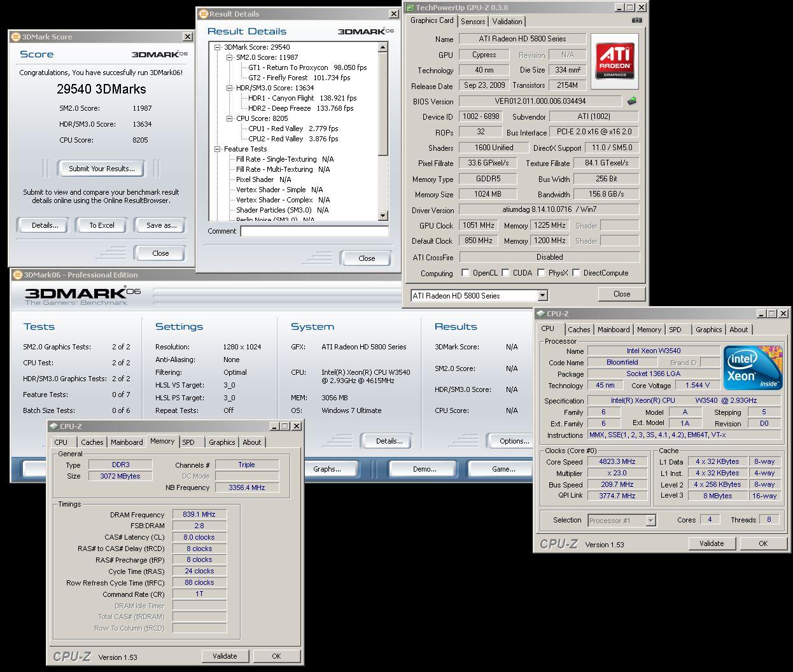
Task: Click the GPU Clock 1051 MHz field
Action: (x=479, y=225)
